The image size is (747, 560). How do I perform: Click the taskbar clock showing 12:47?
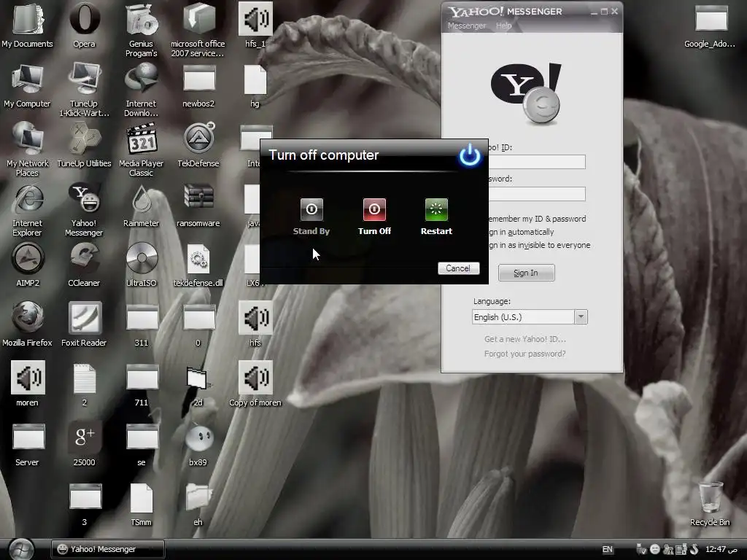pos(721,550)
